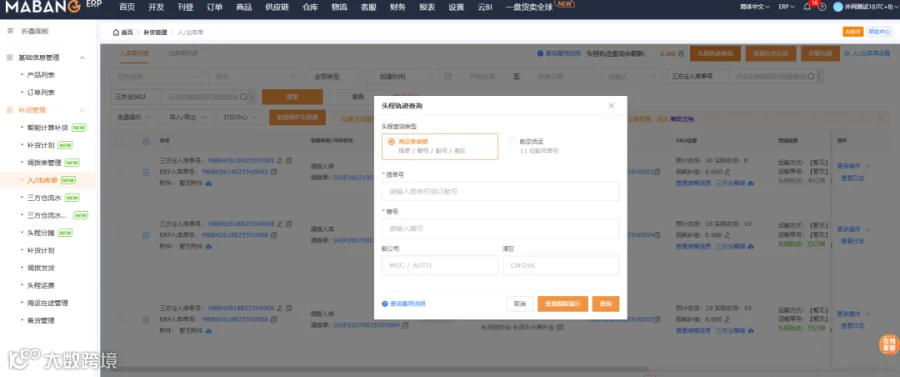
Task: Expand row MBBH26190255V0002 with plus icon
Action: (x=146, y=172)
